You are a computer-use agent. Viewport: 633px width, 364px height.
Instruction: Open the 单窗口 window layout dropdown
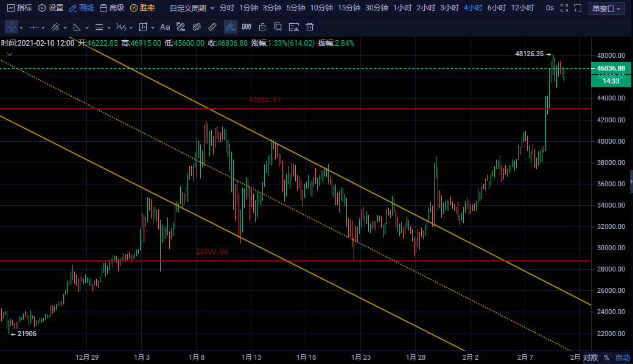(x=607, y=9)
